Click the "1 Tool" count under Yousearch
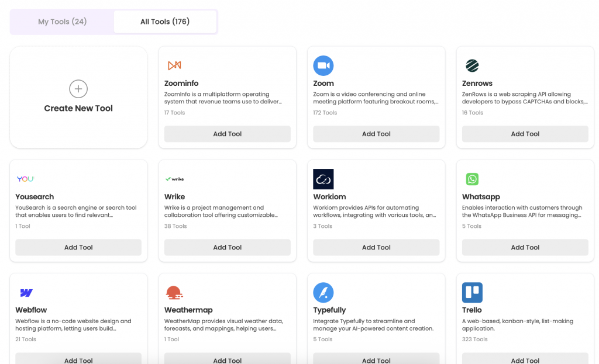This screenshot has height=364, width=599. coord(23,226)
